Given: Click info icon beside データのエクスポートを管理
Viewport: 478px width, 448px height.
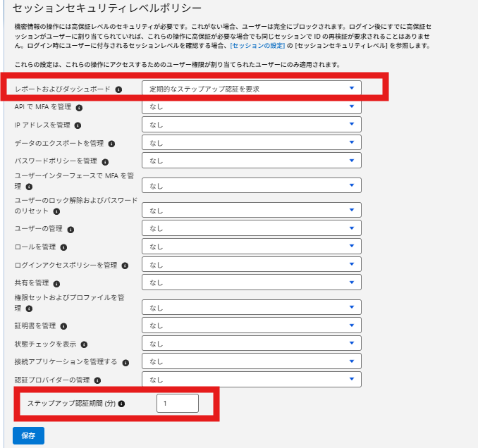Looking at the screenshot, I should click(x=111, y=144).
